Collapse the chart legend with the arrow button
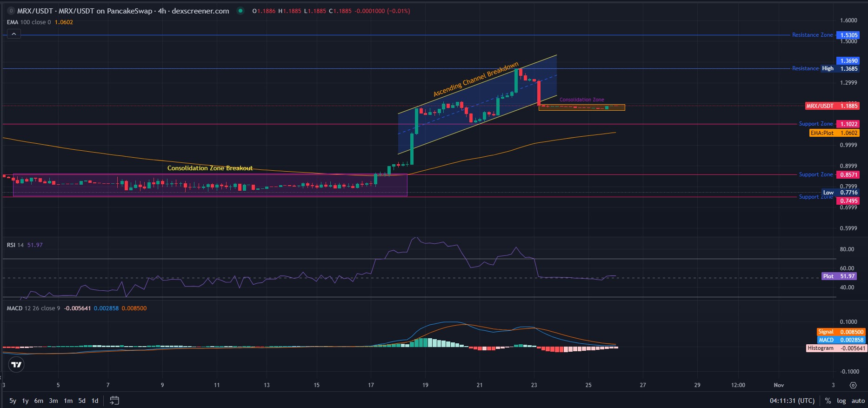 [x=13, y=34]
